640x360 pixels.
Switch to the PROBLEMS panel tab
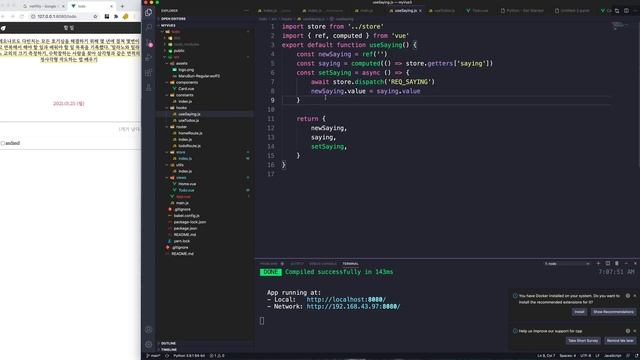pos(269,264)
